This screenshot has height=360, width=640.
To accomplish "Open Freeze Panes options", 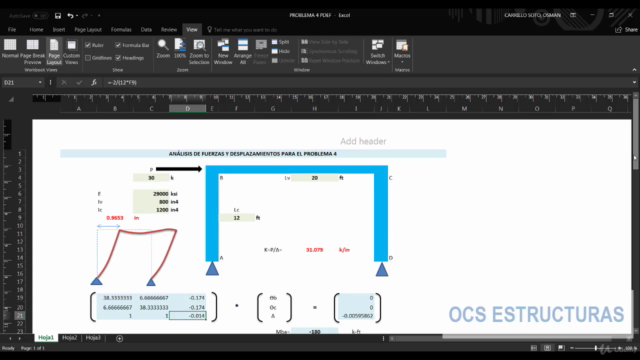I will [261, 52].
